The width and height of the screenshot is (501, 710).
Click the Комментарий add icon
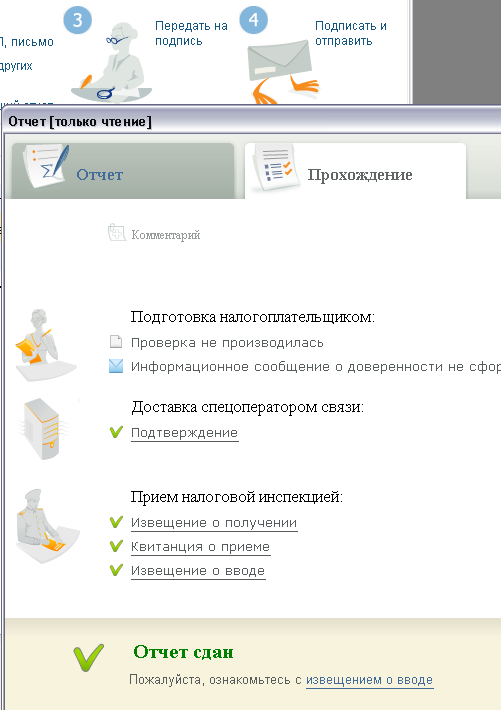pyautogui.click(x=116, y=233)
